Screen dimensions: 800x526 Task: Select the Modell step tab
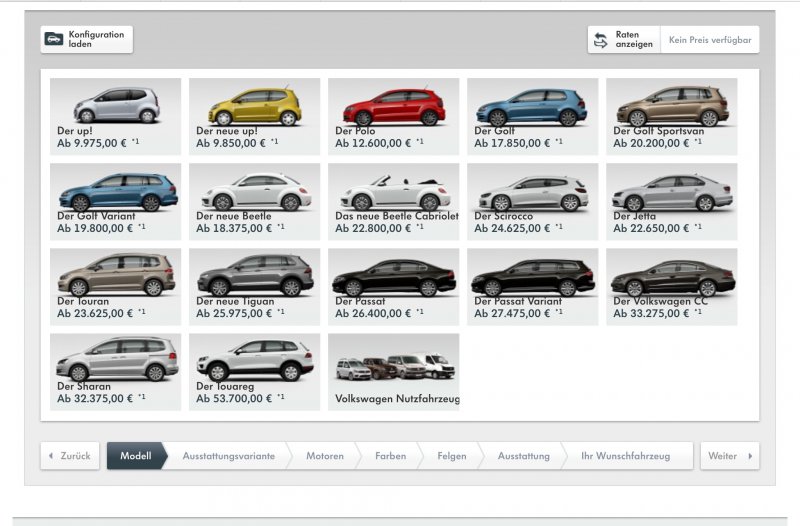tap(136, 456)
